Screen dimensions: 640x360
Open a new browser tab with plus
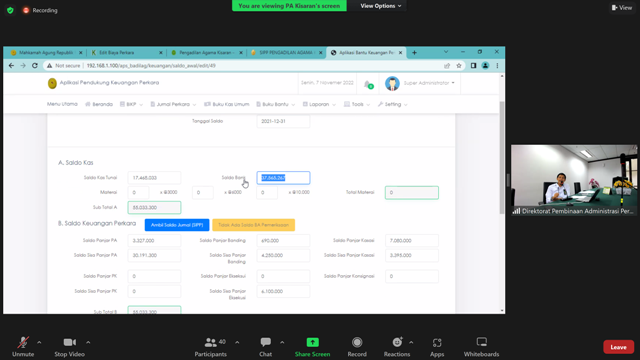414,53
